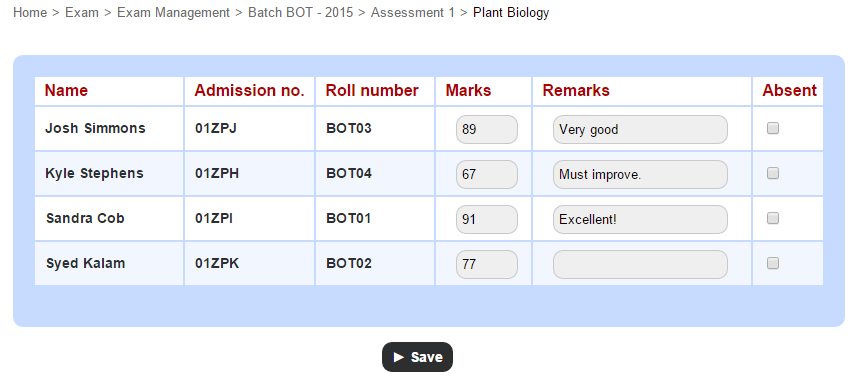This screenshot has height=380, width=853.
Task: Mark Josh Simmons as absent
Action: click(772, 128)
